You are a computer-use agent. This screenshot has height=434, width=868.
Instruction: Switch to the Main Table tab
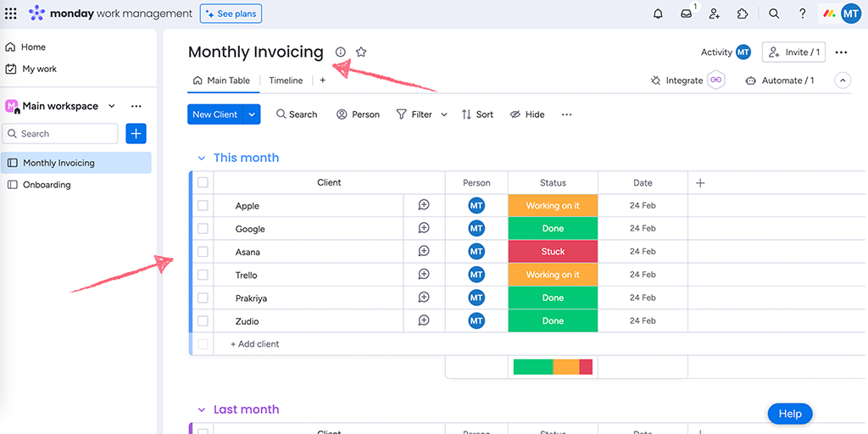point(221,81)
